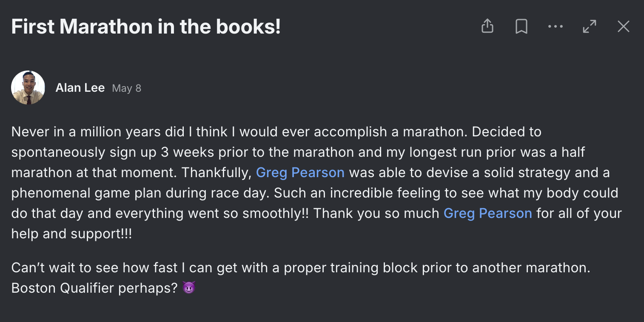Image resolution: width=644 pixels, height=322 pixels.
Task: Click the text "help and support!!!"
Action: point(71,234)
